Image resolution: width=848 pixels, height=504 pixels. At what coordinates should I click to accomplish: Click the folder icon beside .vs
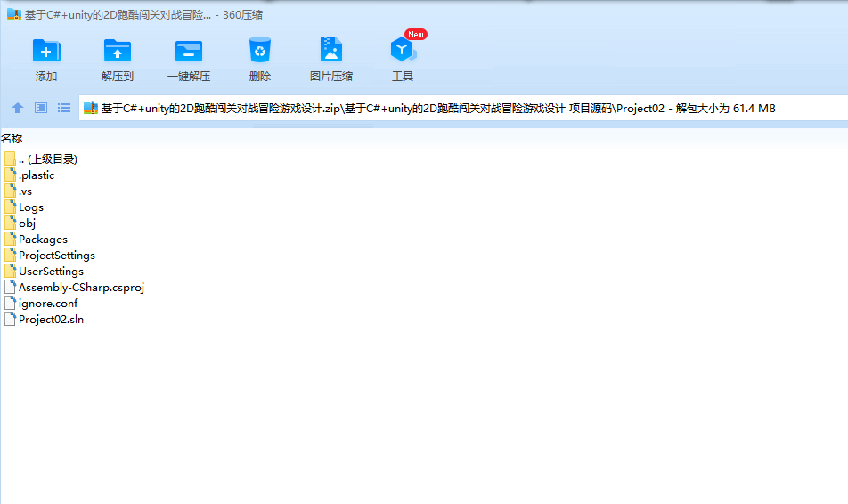click(10, 191)
